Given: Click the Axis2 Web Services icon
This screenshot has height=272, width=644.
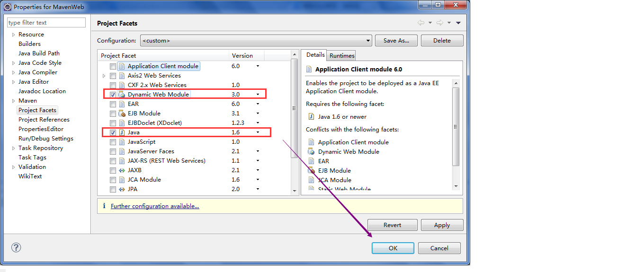Looking at the screenshot, I should 122,76.
